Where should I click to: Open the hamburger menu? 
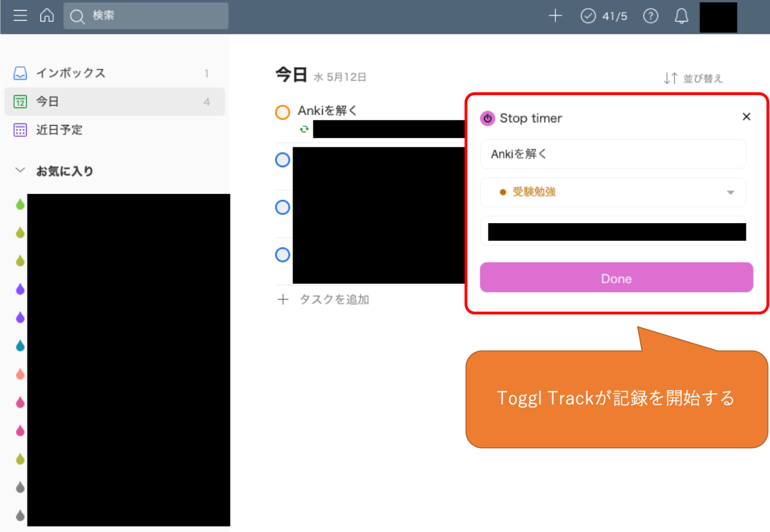[x=20, y=15]
